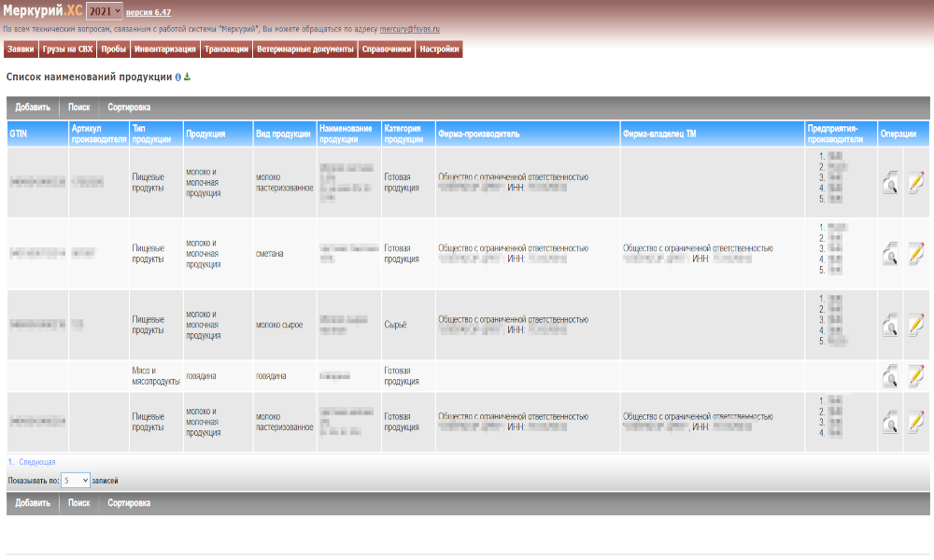Click the bottom Поиск button
This screenshot has width=934, height=560.
click(x=78, y=503)
